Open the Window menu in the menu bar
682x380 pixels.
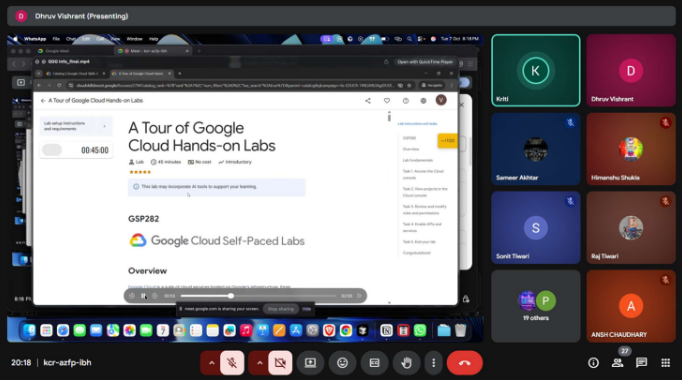[134, 39]
